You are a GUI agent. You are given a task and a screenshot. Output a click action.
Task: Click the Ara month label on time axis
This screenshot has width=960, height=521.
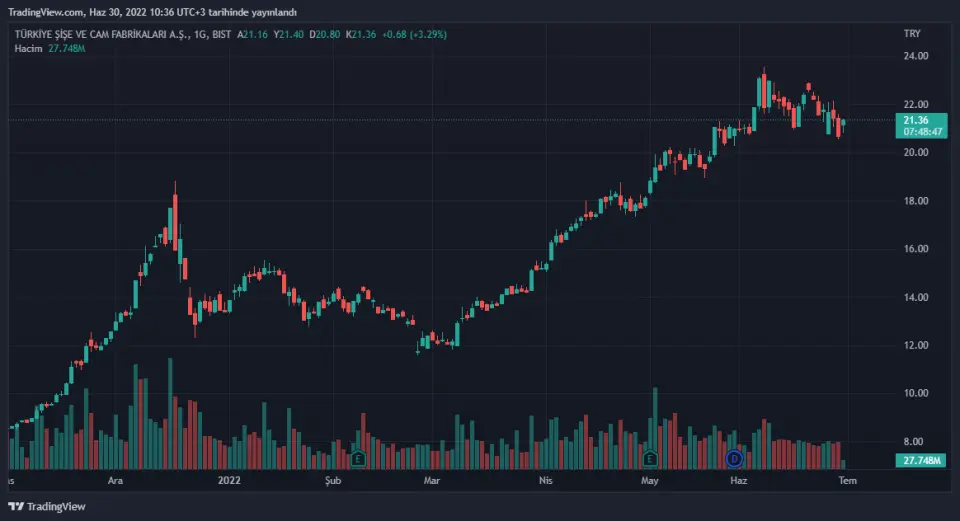pyautogui.click(x=116, y=481)
